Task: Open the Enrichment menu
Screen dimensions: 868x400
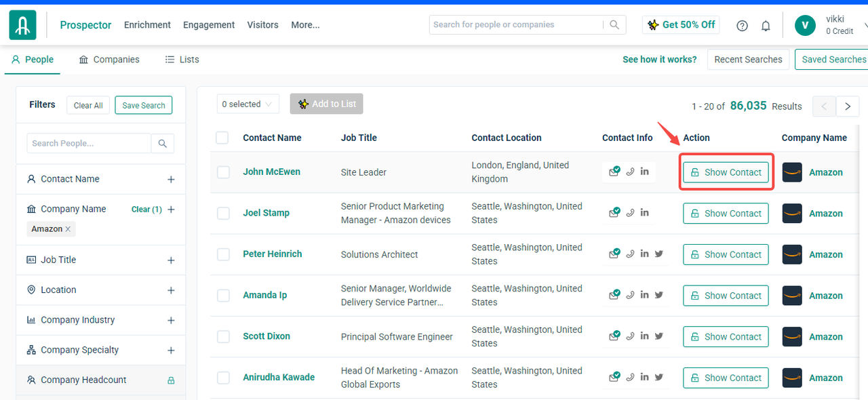Action: [x=147, y=25]
